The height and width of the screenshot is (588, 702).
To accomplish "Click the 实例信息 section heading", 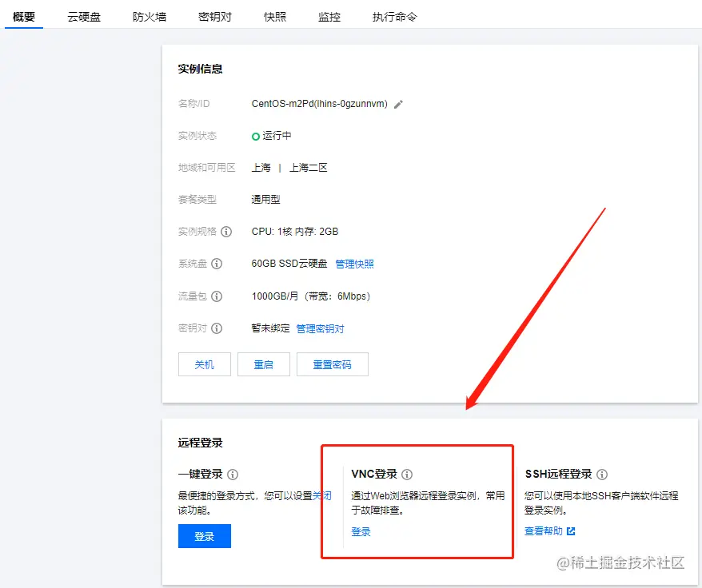I will [200, 69].
